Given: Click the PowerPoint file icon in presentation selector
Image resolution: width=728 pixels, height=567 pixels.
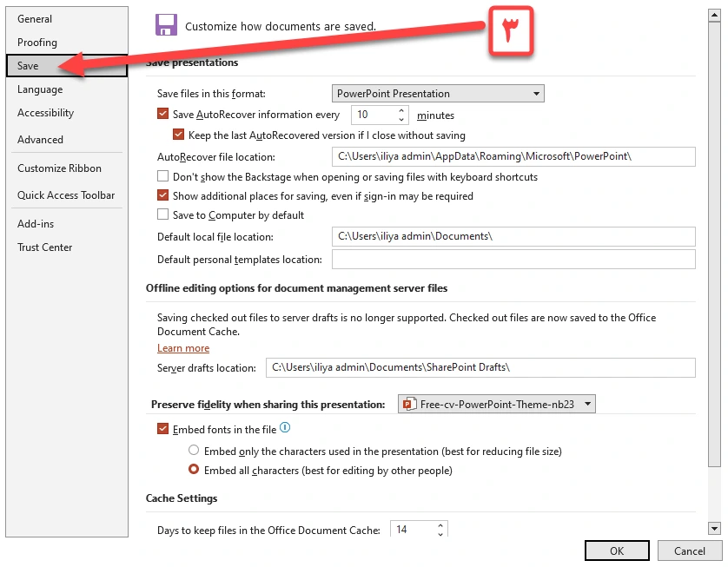Looking at the screenshot, I should 408,404.
